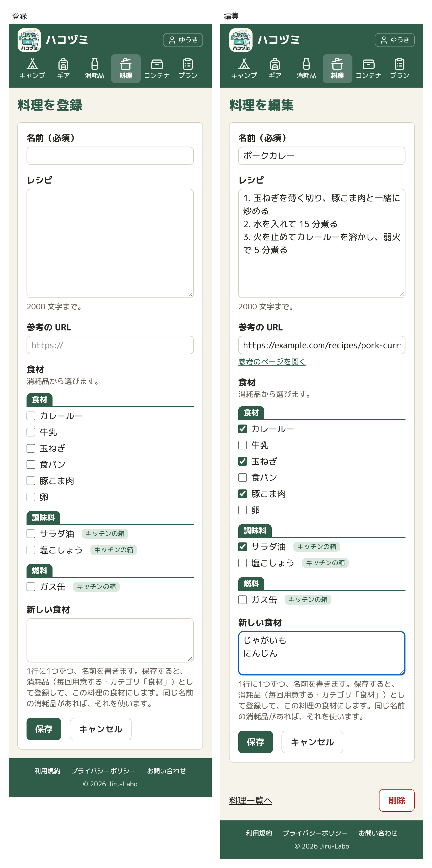Viewport: 432px width, 868px height.
Task: Open プラン clipboard icon in the 編集 screen
Action: [400, 64]
